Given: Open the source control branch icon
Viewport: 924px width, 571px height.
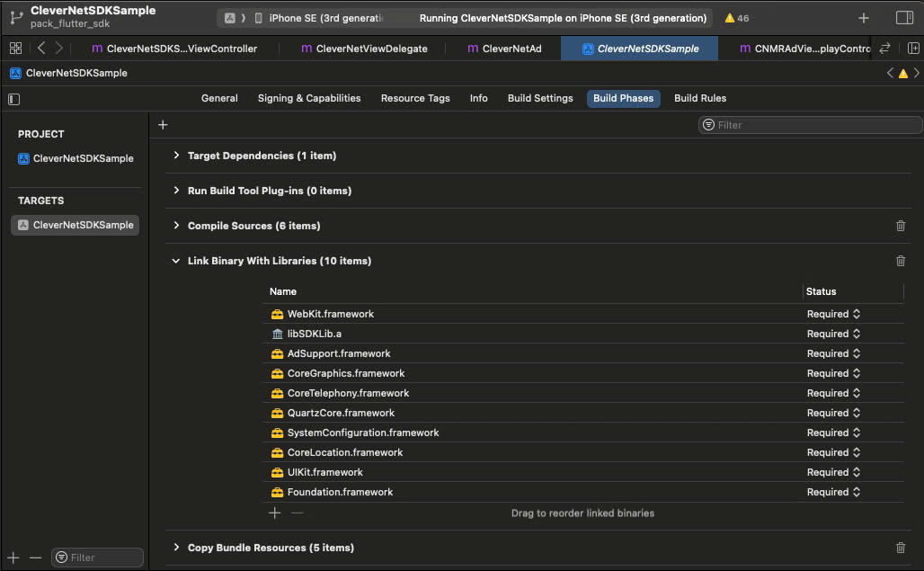Looking at the screenshot, I should [x=16, y=18].
